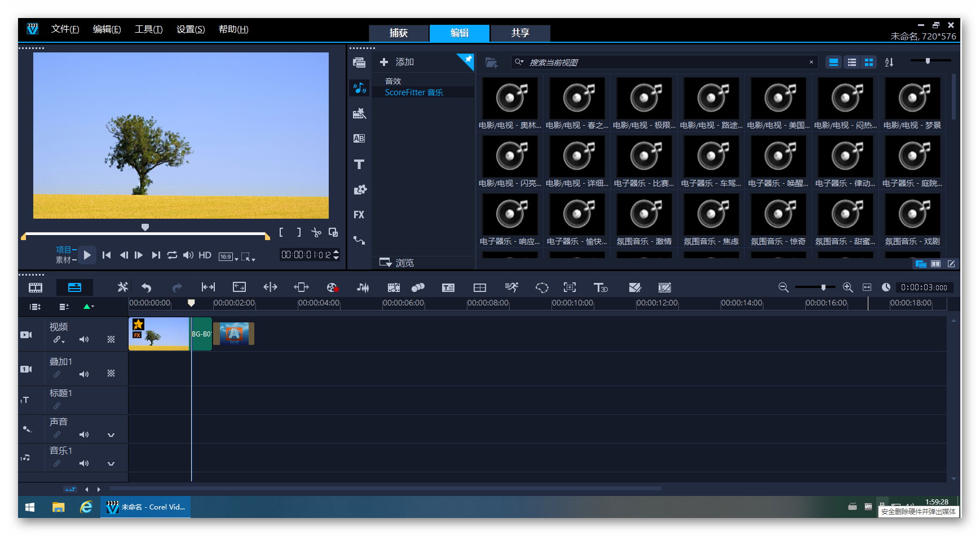This screenshot has width=980, height=536.
Task: Open the Media library panel icon
Action: coord(359,62)
